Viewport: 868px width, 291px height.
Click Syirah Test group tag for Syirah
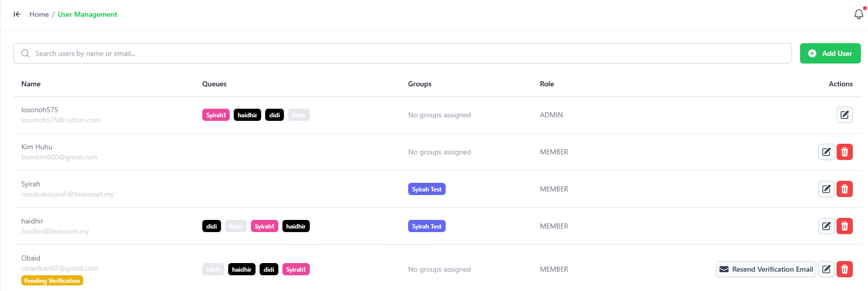coord(427,189)
